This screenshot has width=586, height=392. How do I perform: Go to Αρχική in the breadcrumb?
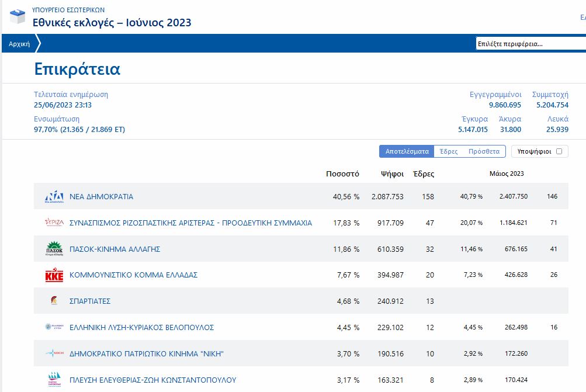click(x=19, y=44)
